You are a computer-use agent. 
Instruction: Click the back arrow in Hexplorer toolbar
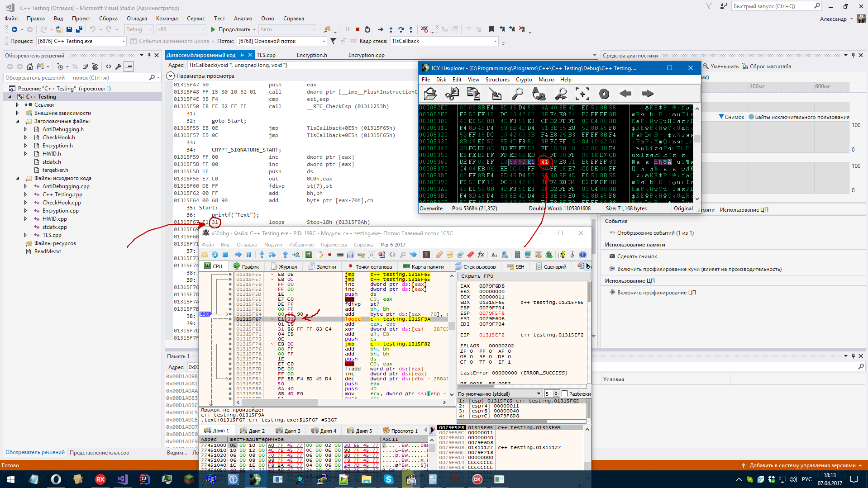[x=625, y=94]
